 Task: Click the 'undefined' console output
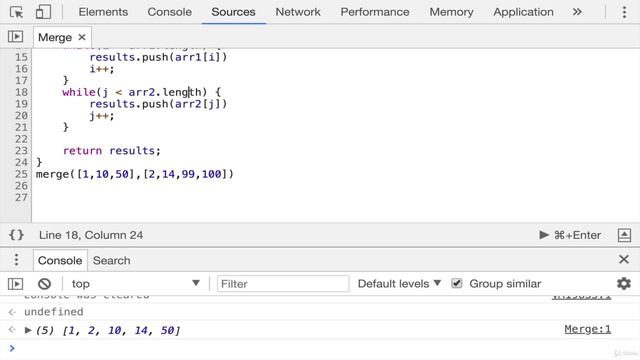point(53,312)
